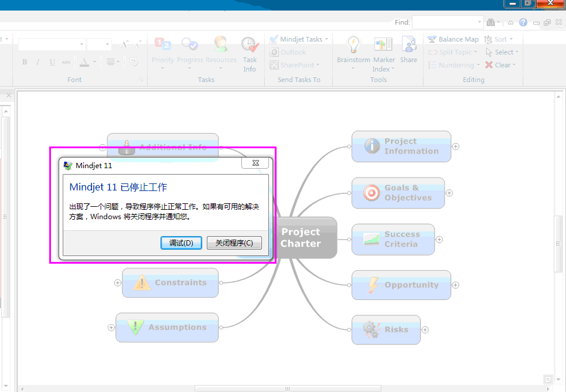Screen dimensions: 566x392
Task: Click the Project Information info icon
Action: click(372, 146)
